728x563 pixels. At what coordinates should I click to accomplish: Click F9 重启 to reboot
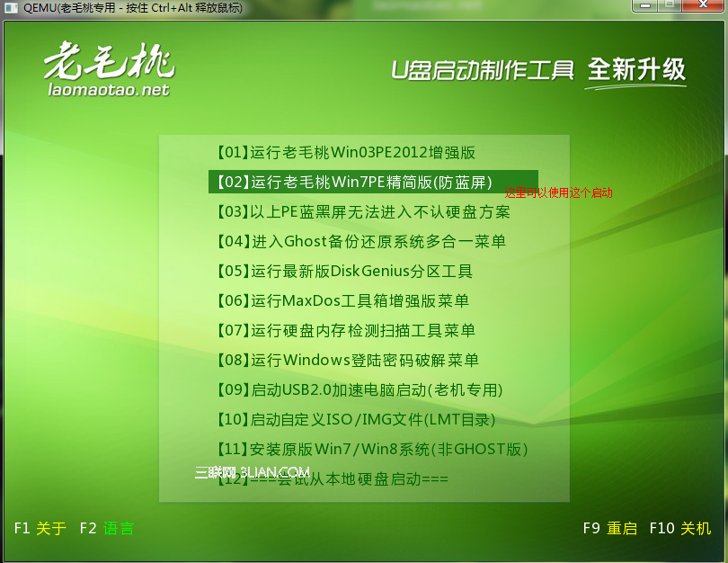610,529
